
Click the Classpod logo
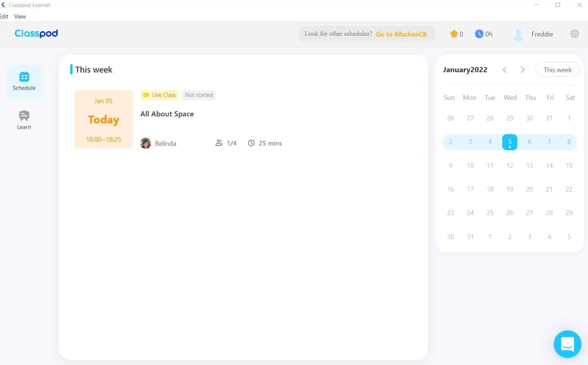pos(36,34)
